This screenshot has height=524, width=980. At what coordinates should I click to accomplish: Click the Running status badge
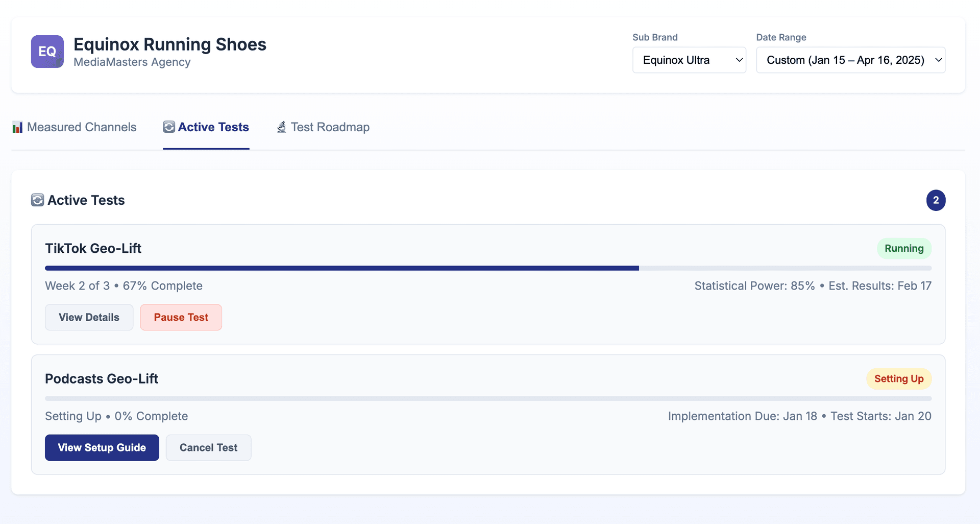(904, 249)
